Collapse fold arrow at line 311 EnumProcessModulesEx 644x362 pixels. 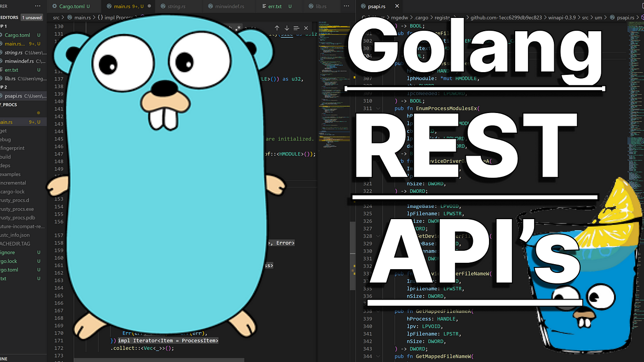coord(378,108)
